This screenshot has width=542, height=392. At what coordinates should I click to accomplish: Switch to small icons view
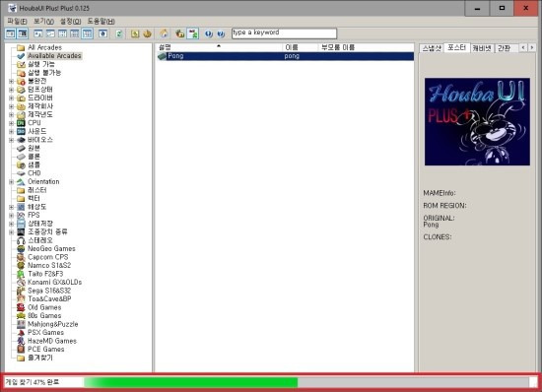(x=50, y=33)
